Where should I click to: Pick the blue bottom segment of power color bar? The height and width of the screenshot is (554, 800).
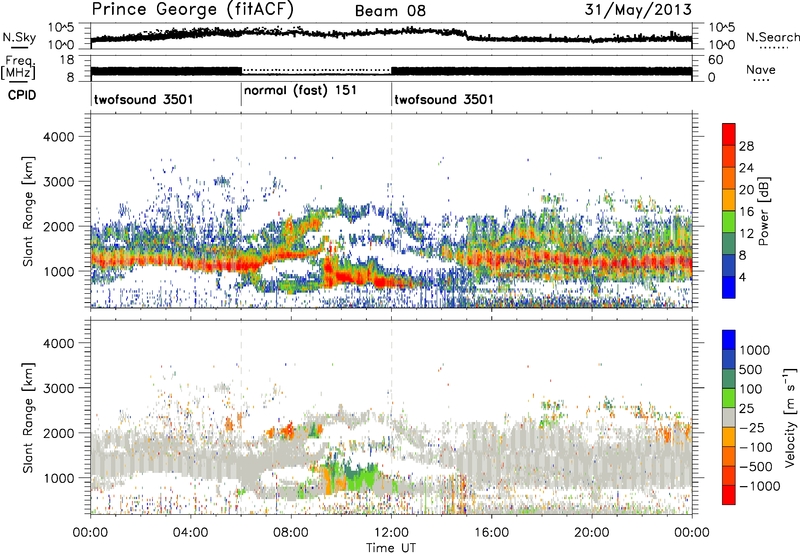pos(729,288)
